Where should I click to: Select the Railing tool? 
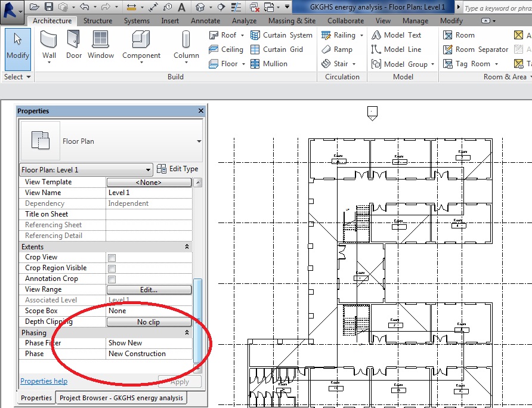[338, 35]
